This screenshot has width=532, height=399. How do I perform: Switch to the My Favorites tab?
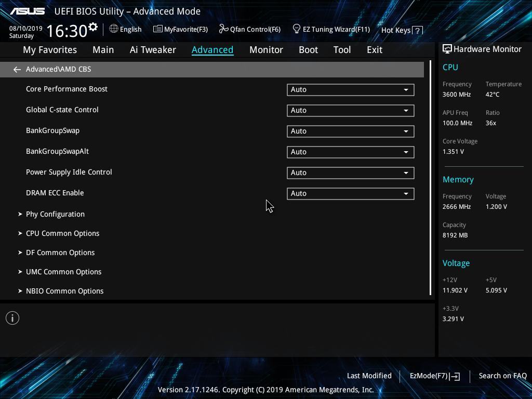point(50,50)
